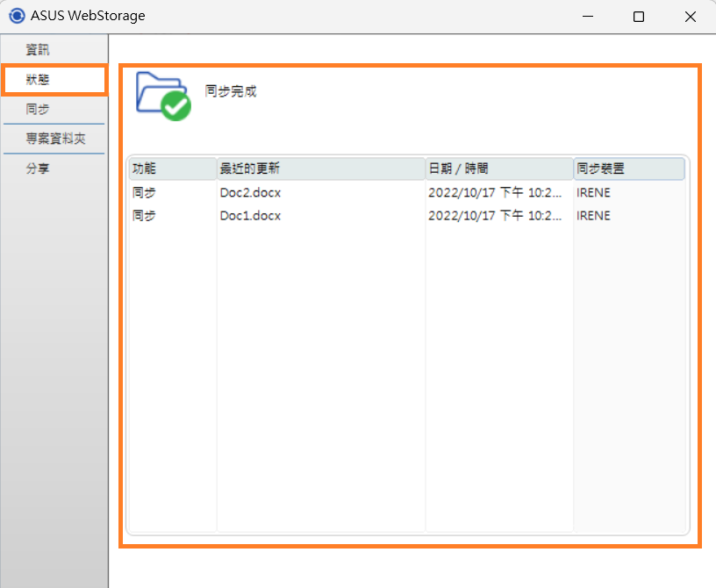Click the date cell for Doc1.docx
The height and width of the screenshot is (588, 716).
click(495, 215)
